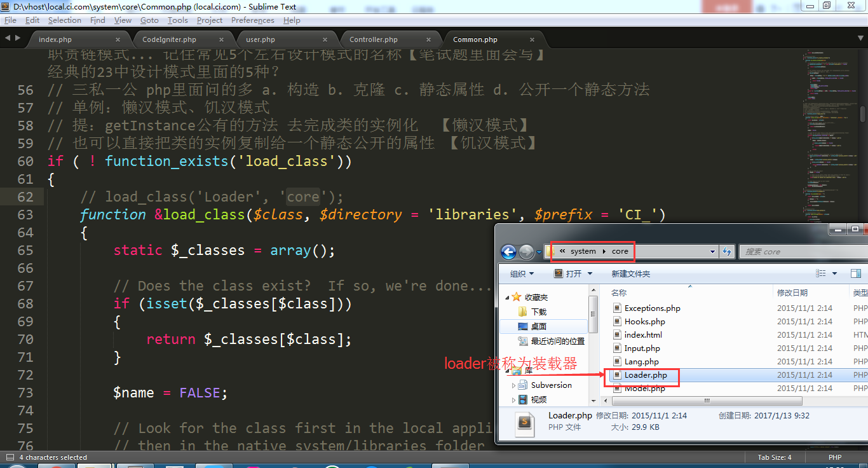Viewport: 868px width, 468px height.
Task: Toggle the preview pane icon in Explorer
Action: coord(855,273)
